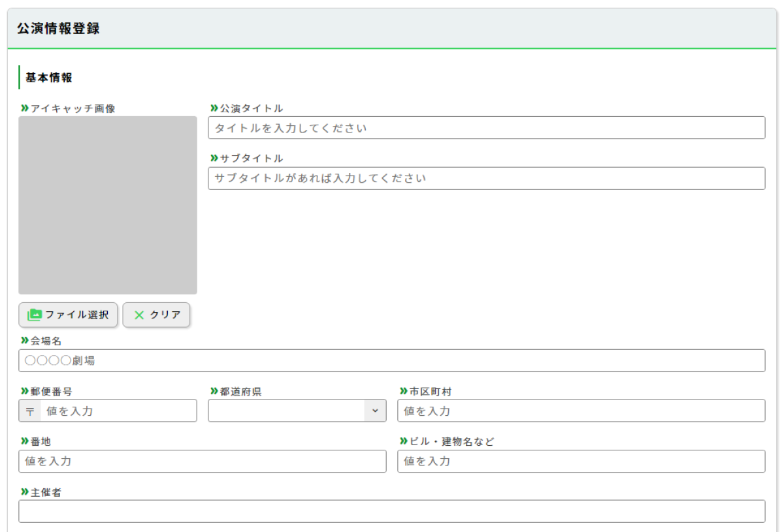The width and height of the screenshot is (784, 532).
Task: Click the green arrow icon beside 公演タイトル
Action: pyautogui.click(x=214, y=108)
